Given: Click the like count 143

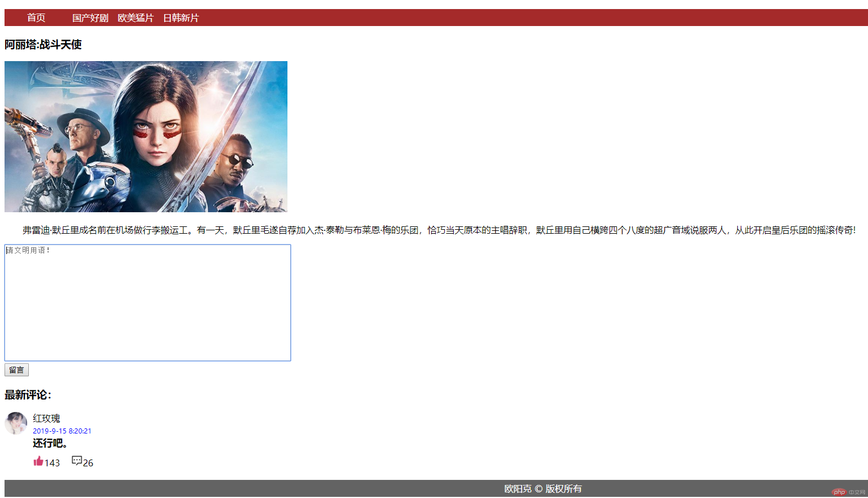Looking at the screenshot, I should [x=52, y=462].
